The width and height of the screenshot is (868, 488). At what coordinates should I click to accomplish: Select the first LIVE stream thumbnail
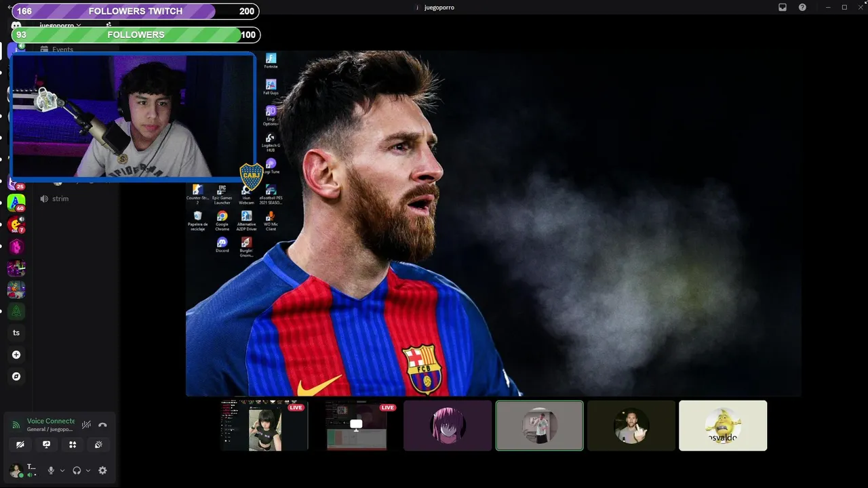(264, 426)
